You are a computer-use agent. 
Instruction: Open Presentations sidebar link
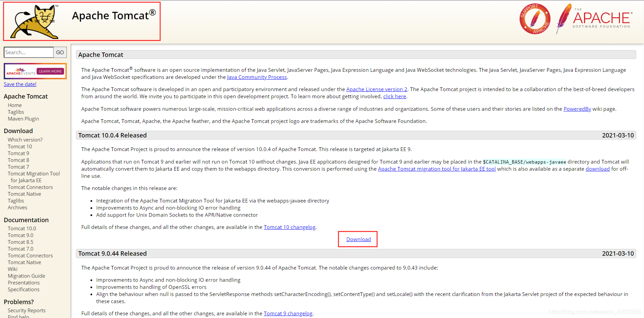point(24,283)
